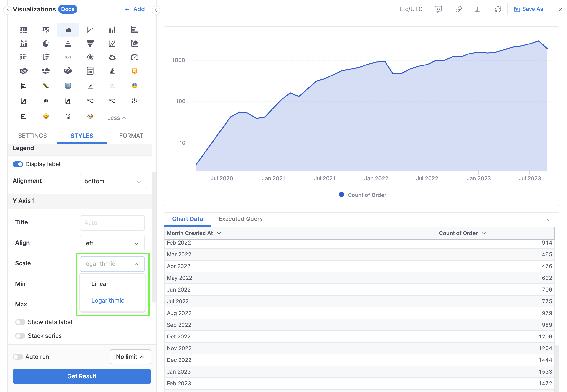This screenshot has width=567, height=392.
Task: Click the styles panel vertical scrollbar
Action: (154, 237)
